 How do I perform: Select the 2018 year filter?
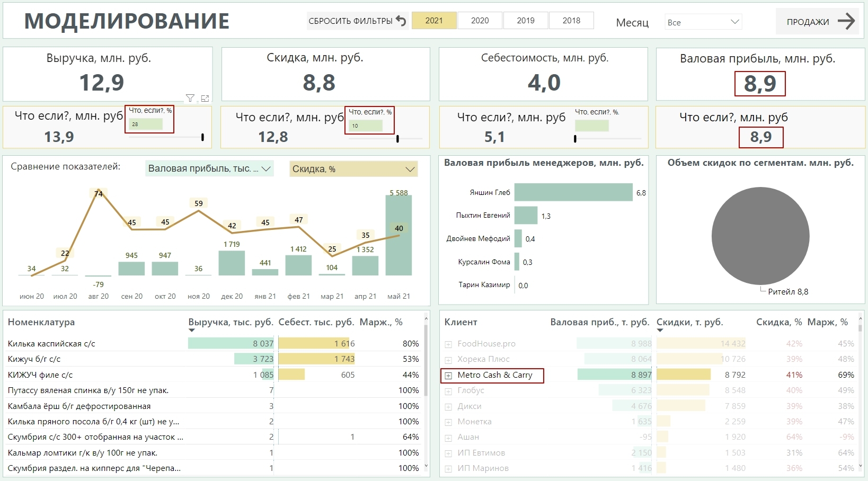click(571, 21)
